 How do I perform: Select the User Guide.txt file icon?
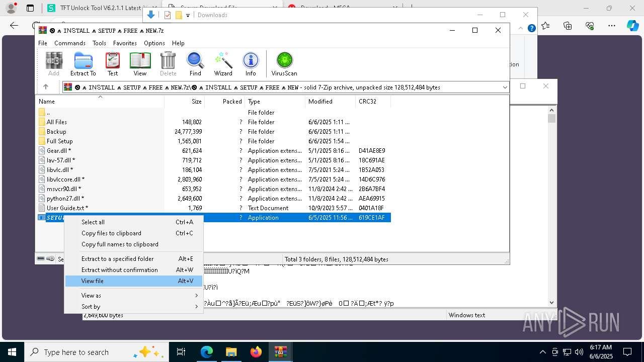point(42,208)
